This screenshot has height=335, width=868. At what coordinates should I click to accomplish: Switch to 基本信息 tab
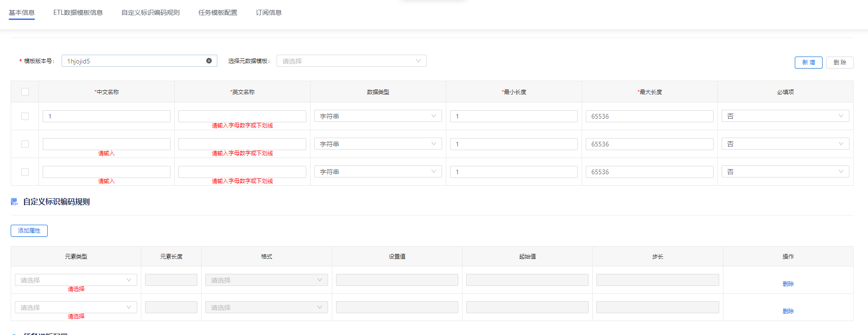[x=22, y=13]
